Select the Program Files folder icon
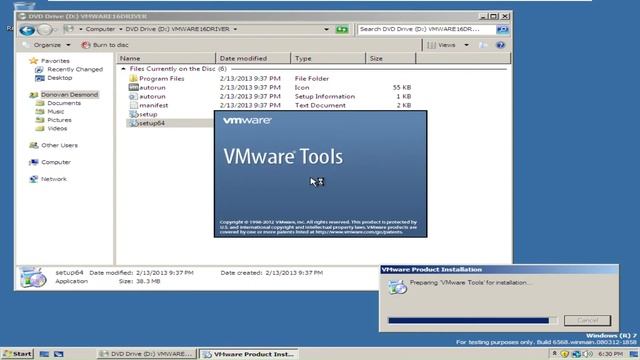Screen dimensions: 640x360 (x=133, y=78)
